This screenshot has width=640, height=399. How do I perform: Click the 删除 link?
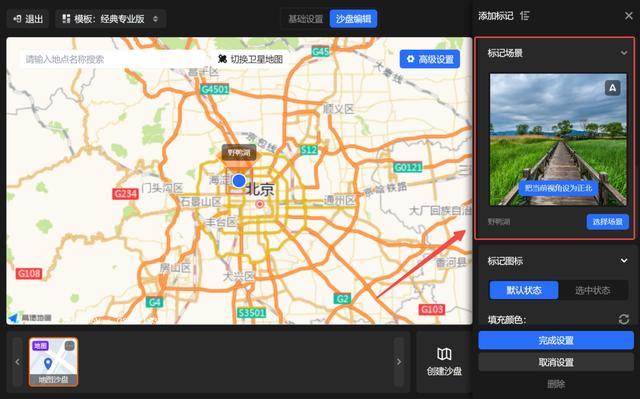pyautogui.click(x=556, y=384)
